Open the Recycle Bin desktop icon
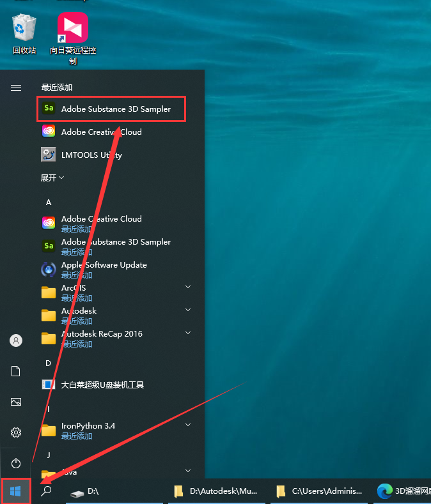The width and height of the screenshot is (431, 504). (24, 34)
